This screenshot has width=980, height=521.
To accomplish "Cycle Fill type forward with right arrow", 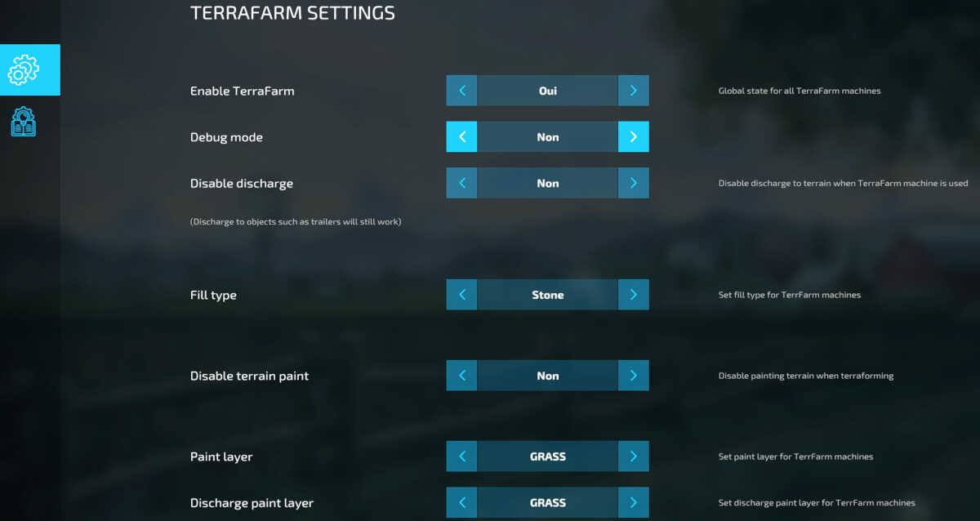I will point(634,295).
